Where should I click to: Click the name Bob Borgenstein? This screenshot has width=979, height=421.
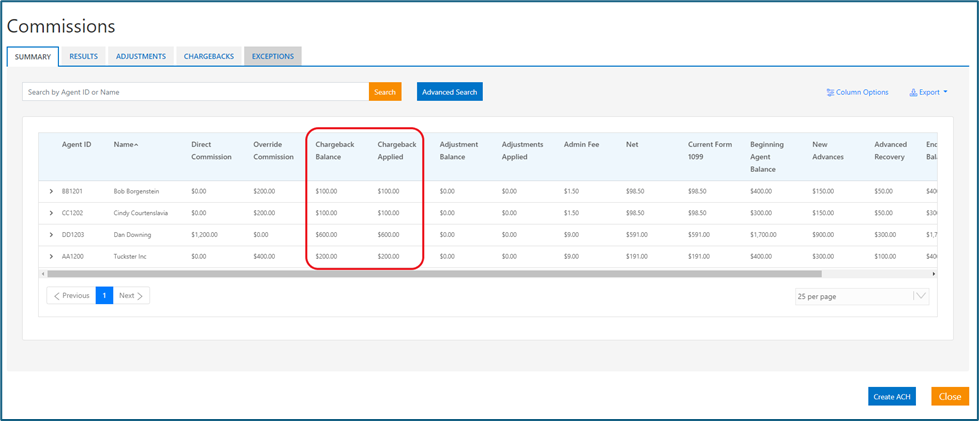tap(135, 191)
